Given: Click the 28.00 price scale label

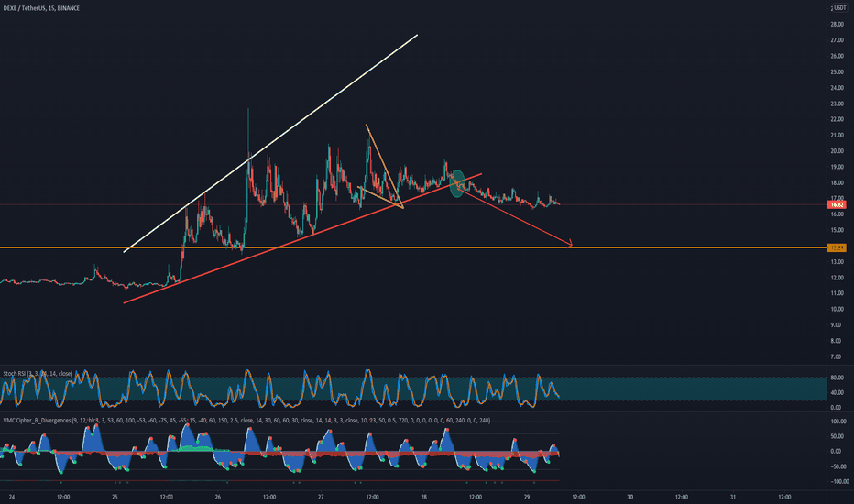Looking at the screenshot, I should pyautogui.click(x=838, y=25).
